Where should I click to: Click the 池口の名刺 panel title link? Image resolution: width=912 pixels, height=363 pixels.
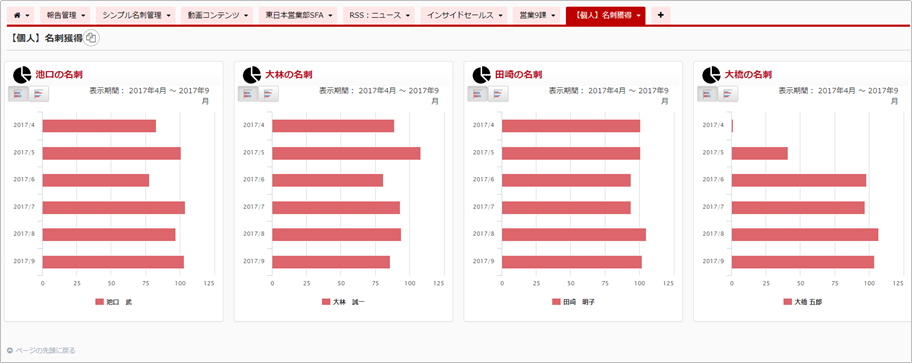tap(59, 74)
